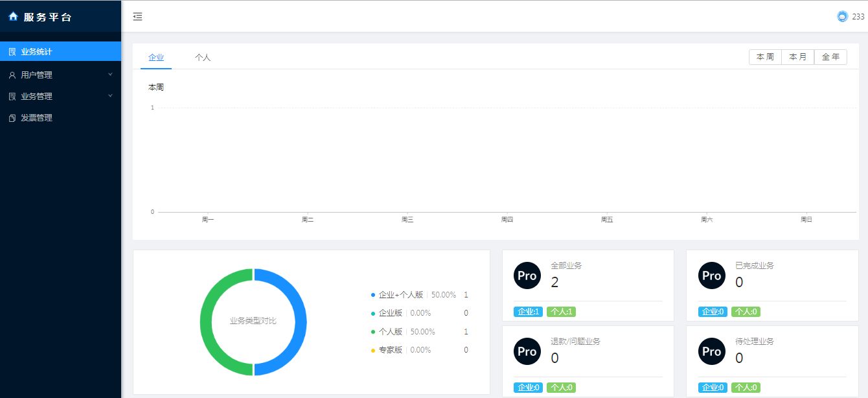The image size is (868, 398).
Task: Click the 待处理业务 card title
Action: click(x=755, y=341)
